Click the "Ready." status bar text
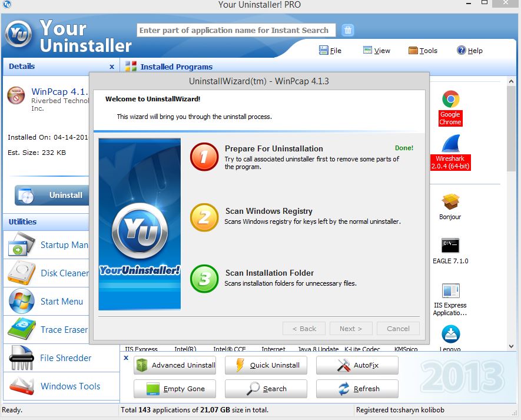This screenshot has height=420, width=521. click(12, 409)
